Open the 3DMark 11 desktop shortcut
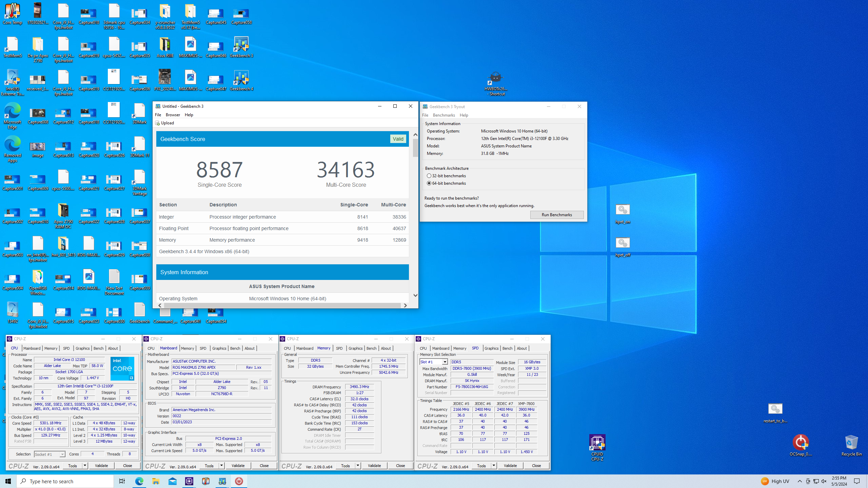868x488 pixels. 140,146
